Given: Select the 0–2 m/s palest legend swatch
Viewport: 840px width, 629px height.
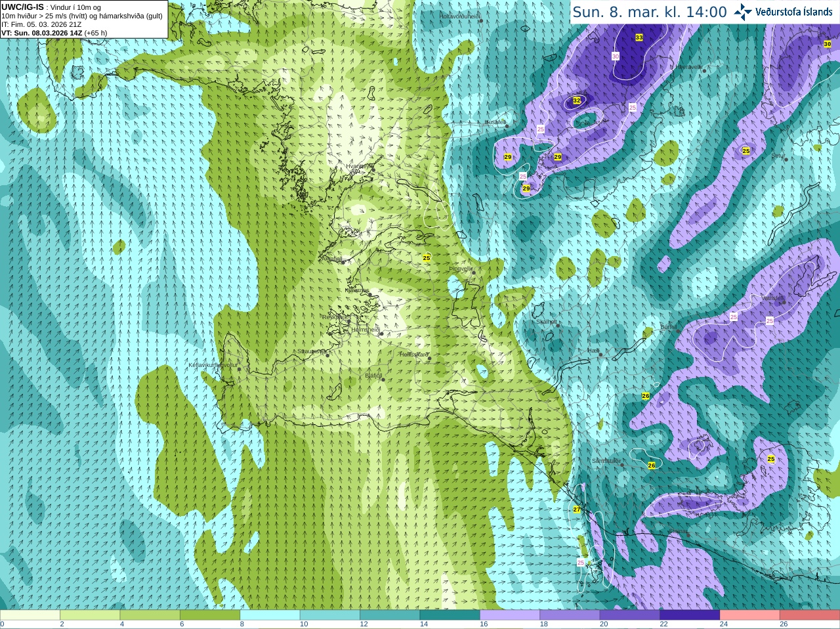Looking at the screenshot, I should coord(30,615).
